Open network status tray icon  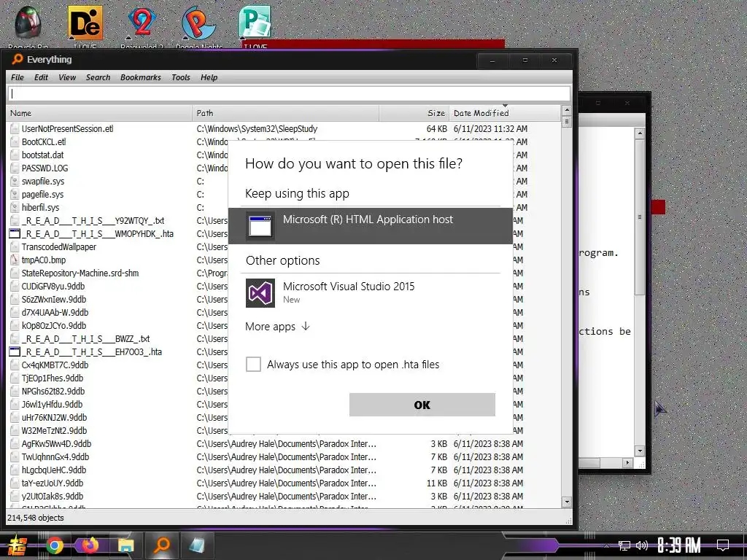[x=624, y=545]
